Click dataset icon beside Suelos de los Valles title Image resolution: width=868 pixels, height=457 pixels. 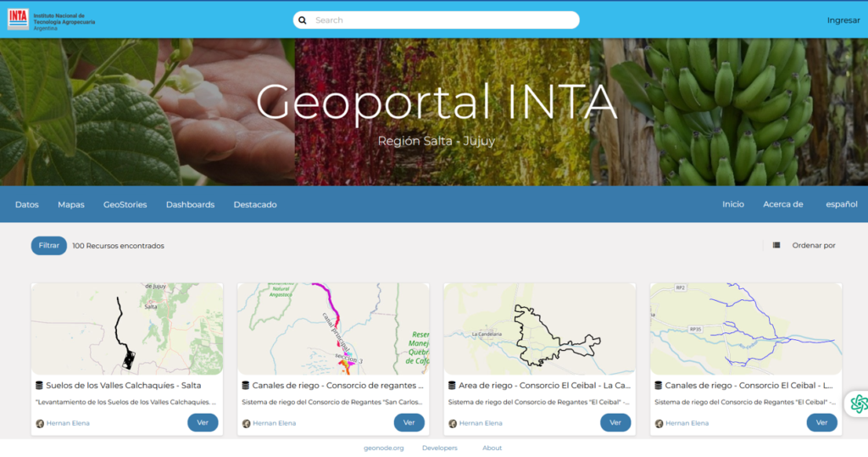pos(39,386)
